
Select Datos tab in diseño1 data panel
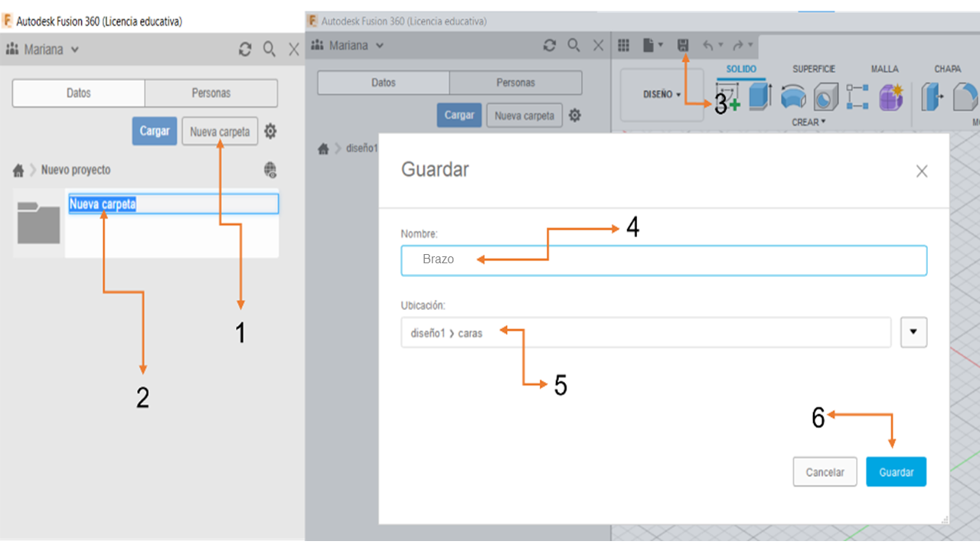click(x=384, y=83)
